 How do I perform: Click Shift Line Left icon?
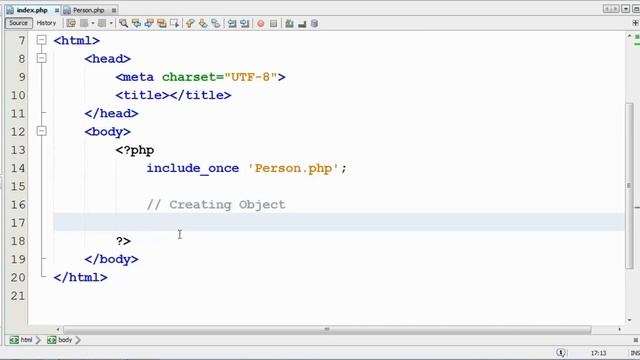[x=232, y=23]
